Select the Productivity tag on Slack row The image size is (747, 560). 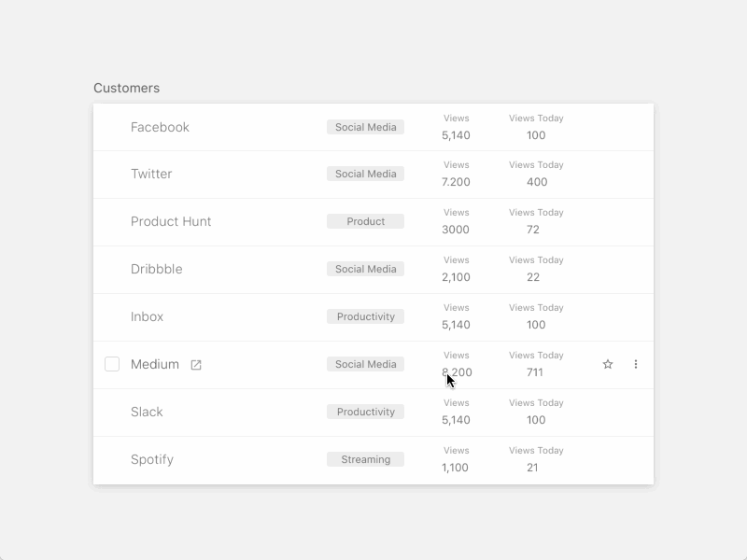pyautogui.click(x=365, y=412)
